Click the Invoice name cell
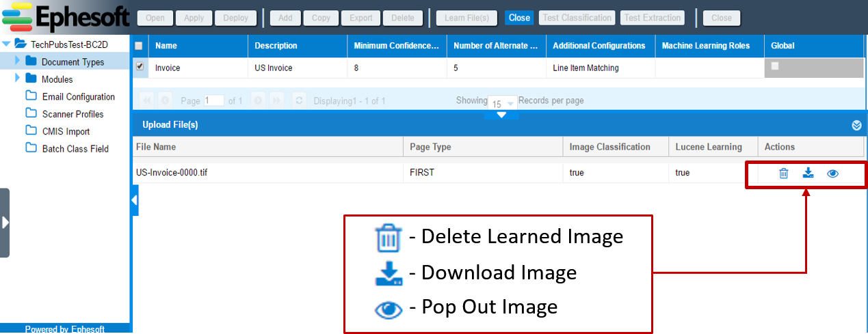Image resolution: width=868 pixels, height=334 pixels. 168,68
